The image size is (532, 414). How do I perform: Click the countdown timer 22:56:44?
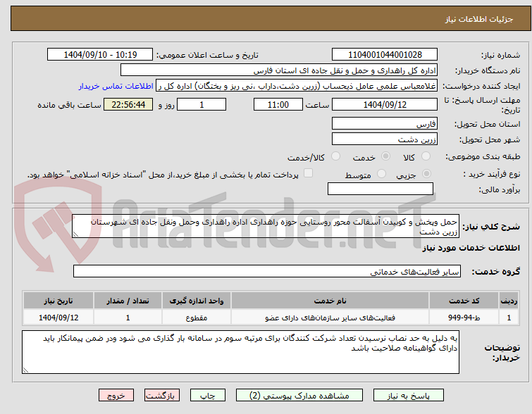128,104
